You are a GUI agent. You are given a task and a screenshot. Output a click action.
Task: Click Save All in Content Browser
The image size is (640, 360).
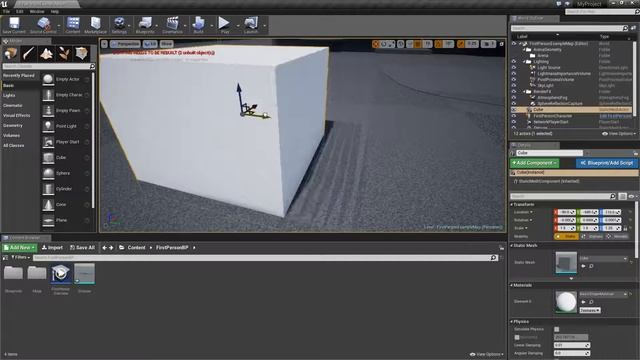[x=82, y=248]
